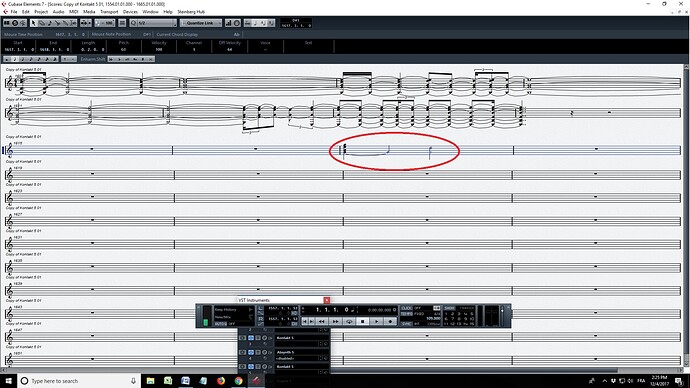Click the Start position value field
The height and width of the screenshot is (388, 690).
pos(19,49)
